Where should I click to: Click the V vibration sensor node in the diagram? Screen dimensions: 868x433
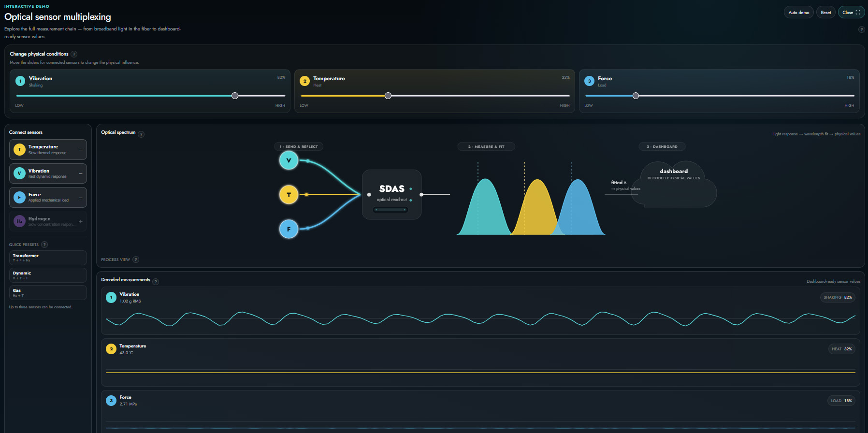pos(289,160)
